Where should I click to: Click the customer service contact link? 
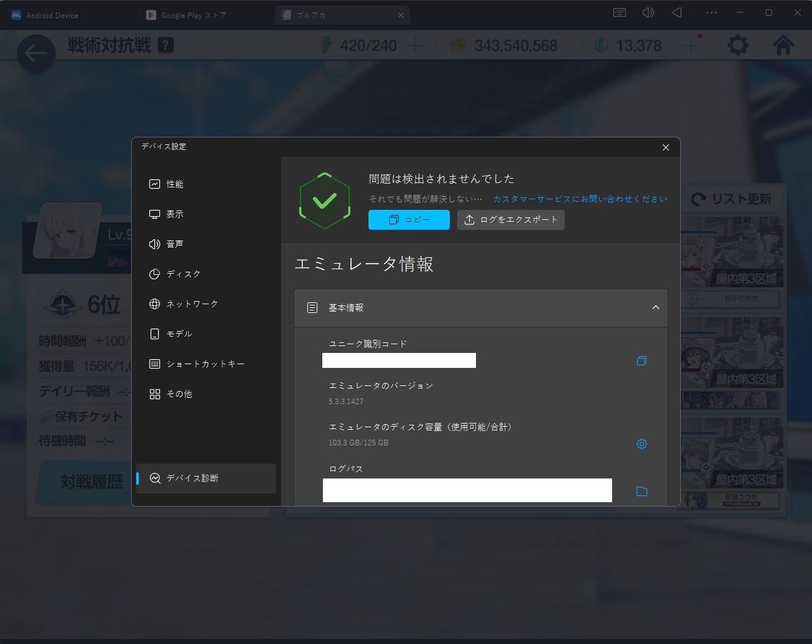[580, 199]
